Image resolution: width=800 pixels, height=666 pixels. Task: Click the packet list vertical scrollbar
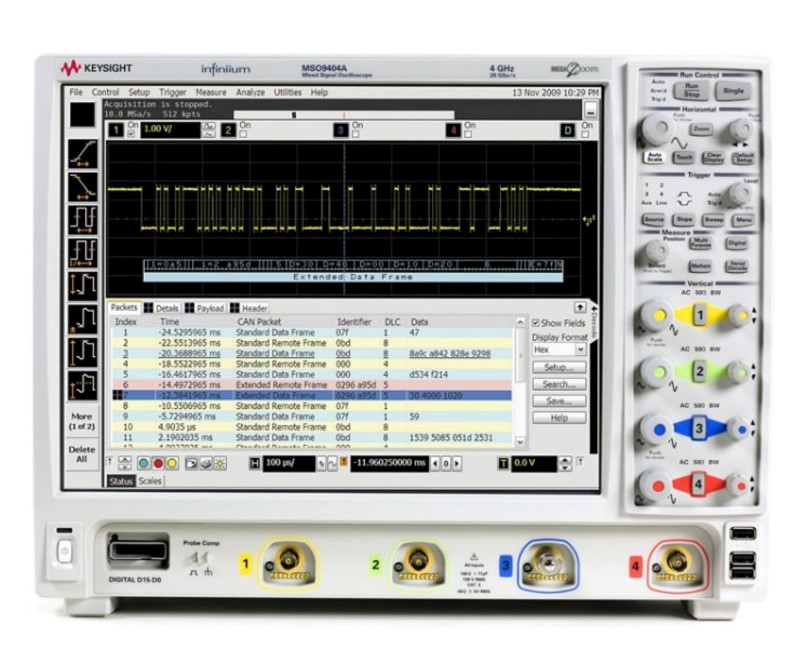pos(520,380)
